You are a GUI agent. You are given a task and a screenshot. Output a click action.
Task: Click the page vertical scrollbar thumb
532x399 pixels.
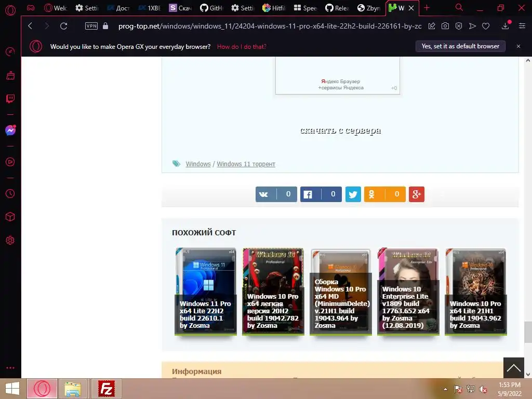click(x=528, y=332)
